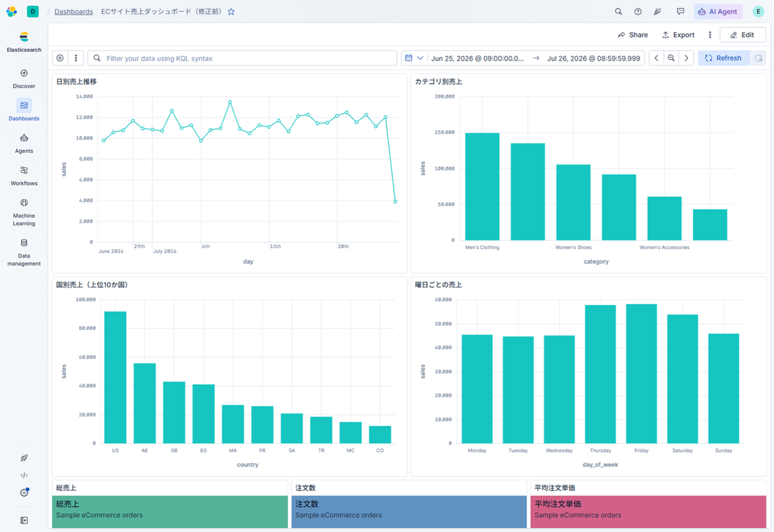Step the time range forward
Screen dimensions: 774x532
[x=686, y=58]
